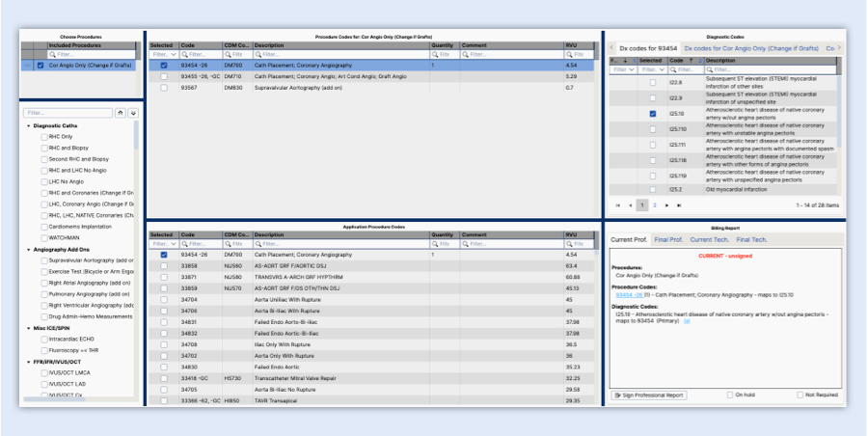The width and height of the screenshot is (868, 436).
Task: Click the expand all tree button
Action: tap(133, 113)
